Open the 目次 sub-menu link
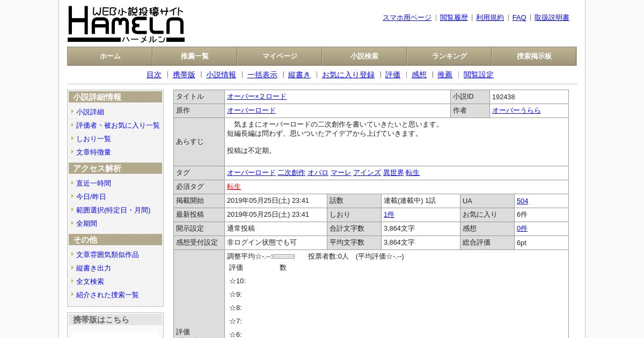Image resolution: width=644 pixels, height=338 pixels. click(x=154, y=75)
